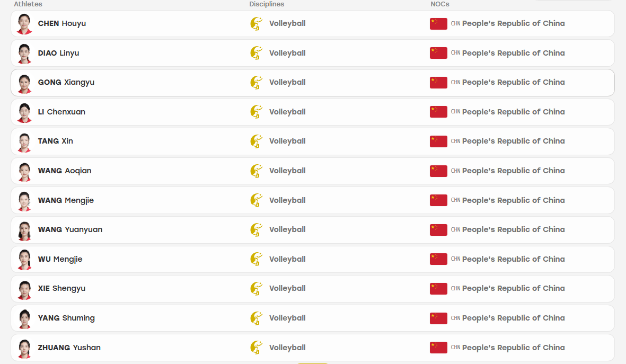Click the volleyball icon in LI Chenxuan's row
This screenshot has width=626, height=364.
[x=257, y=112]
